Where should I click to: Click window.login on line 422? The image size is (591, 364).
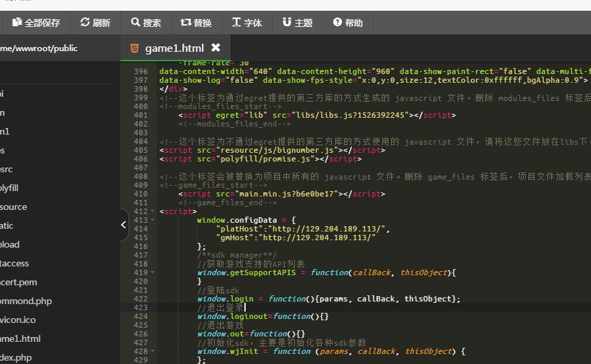point(225,299)
